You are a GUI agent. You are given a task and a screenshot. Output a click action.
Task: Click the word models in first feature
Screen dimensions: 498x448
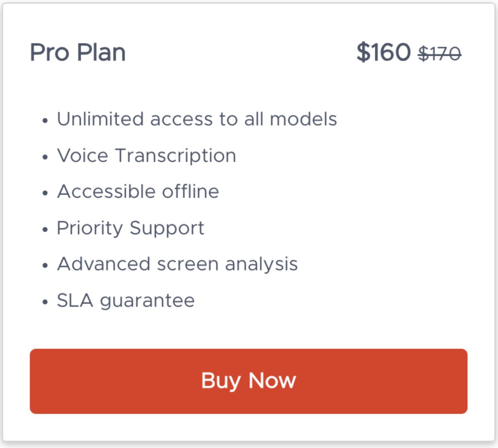303,119
